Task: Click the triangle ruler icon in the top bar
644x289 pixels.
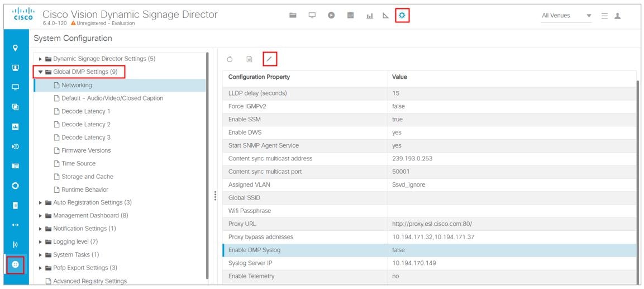Action: (385, 16)
